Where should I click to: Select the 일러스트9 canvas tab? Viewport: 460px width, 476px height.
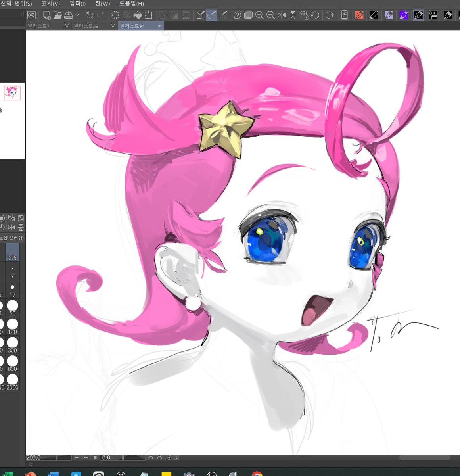132,26
